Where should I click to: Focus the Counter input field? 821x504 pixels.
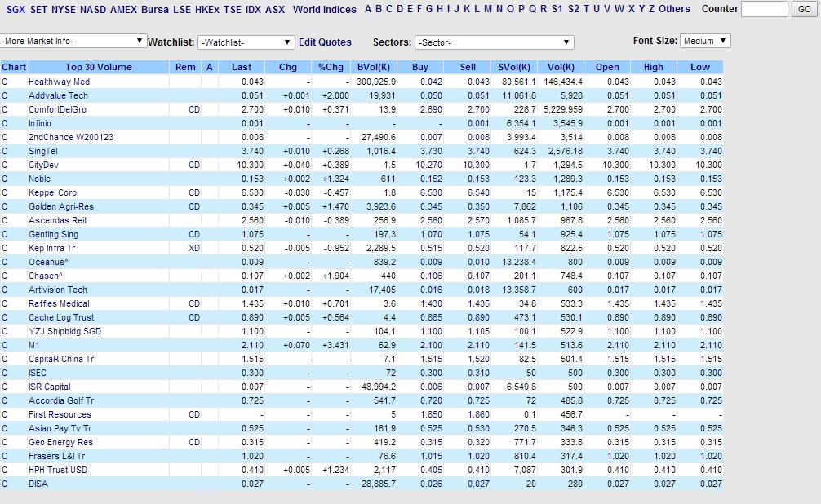point(765,9)
